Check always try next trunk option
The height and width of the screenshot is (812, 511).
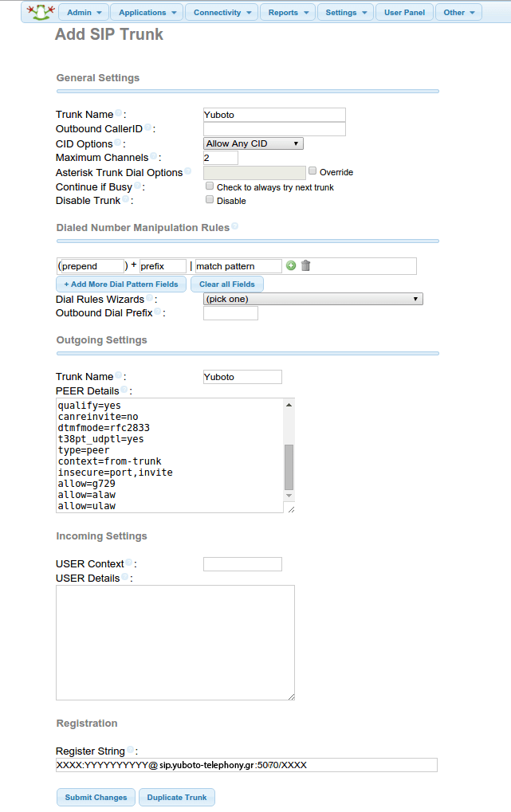tap(210, 186)
